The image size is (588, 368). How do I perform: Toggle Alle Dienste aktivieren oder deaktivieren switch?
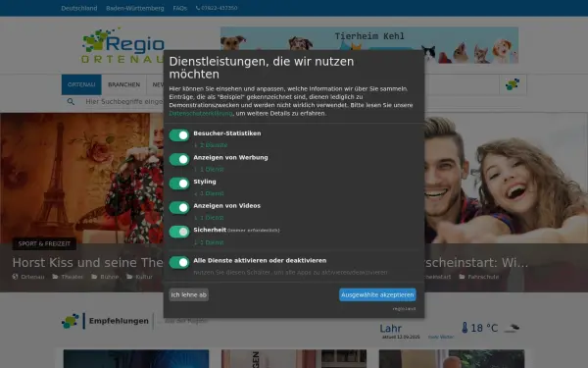179,262
